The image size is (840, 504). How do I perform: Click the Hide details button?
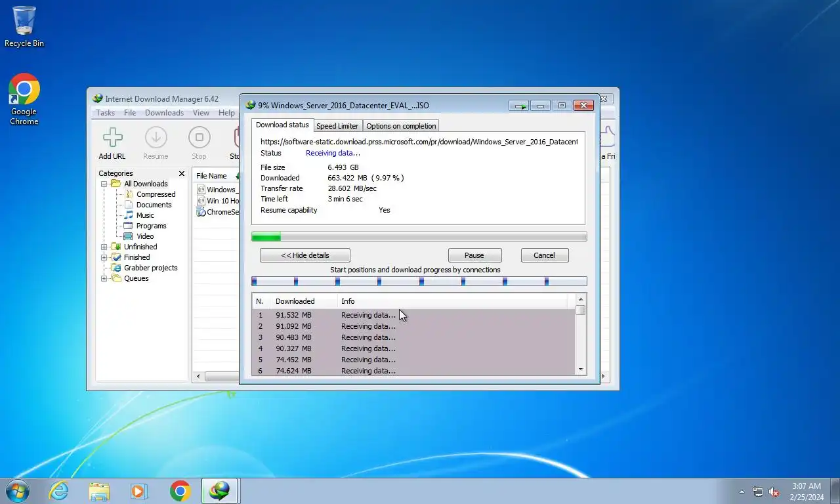pyautogui.click(x=305, y=255)
